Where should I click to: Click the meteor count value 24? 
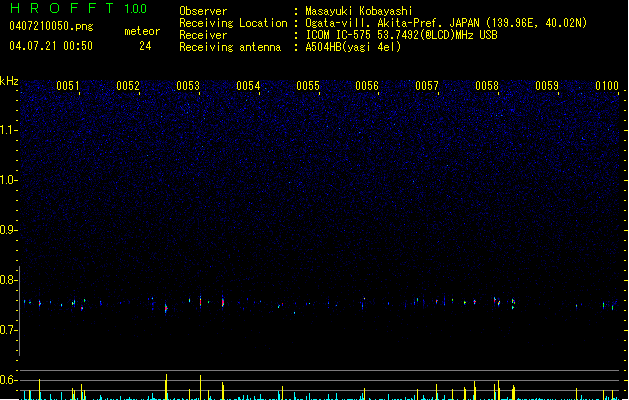point(145,46)
